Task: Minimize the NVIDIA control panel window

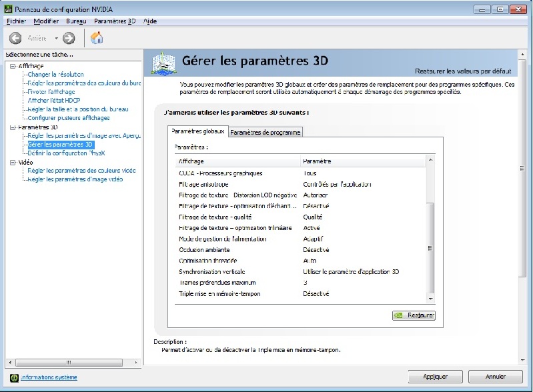Action: click(482, 9)
